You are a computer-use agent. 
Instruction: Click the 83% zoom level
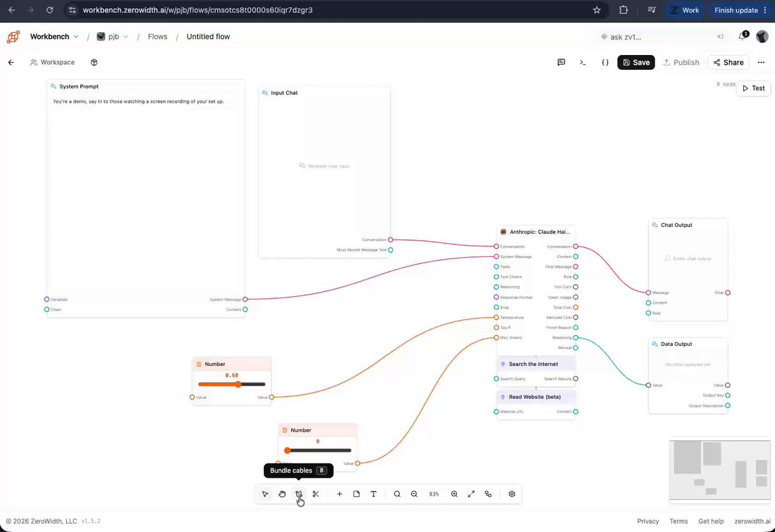[x=434, y=494]
